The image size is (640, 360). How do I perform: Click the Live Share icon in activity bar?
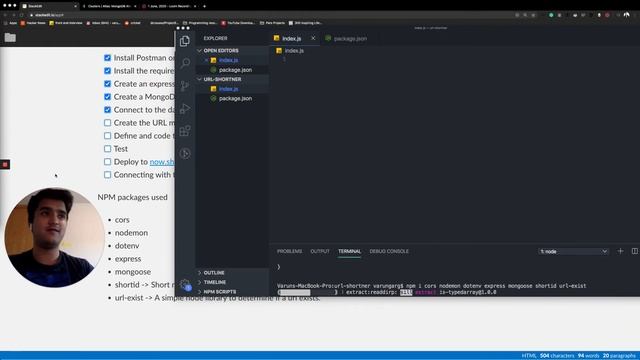pos(185,153)
